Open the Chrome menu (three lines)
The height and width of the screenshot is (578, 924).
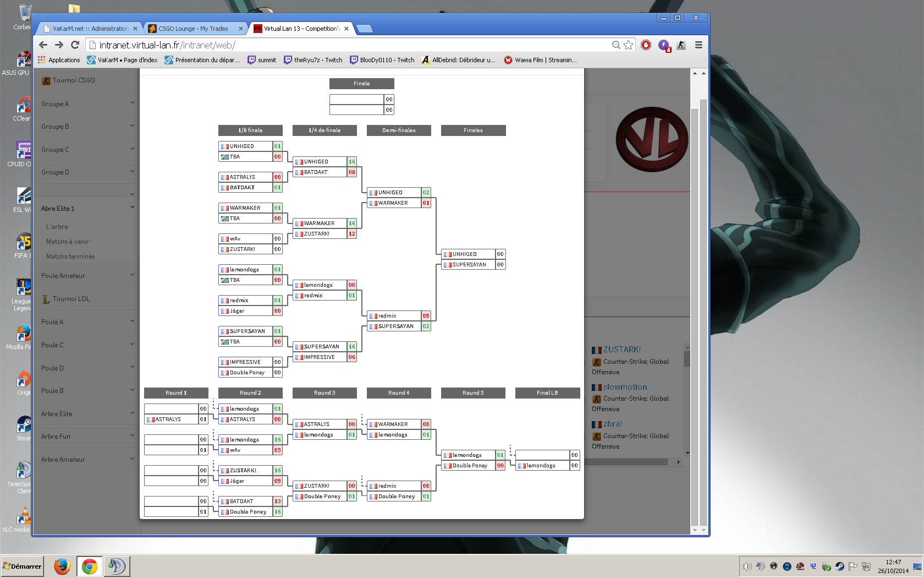(698, 45)
